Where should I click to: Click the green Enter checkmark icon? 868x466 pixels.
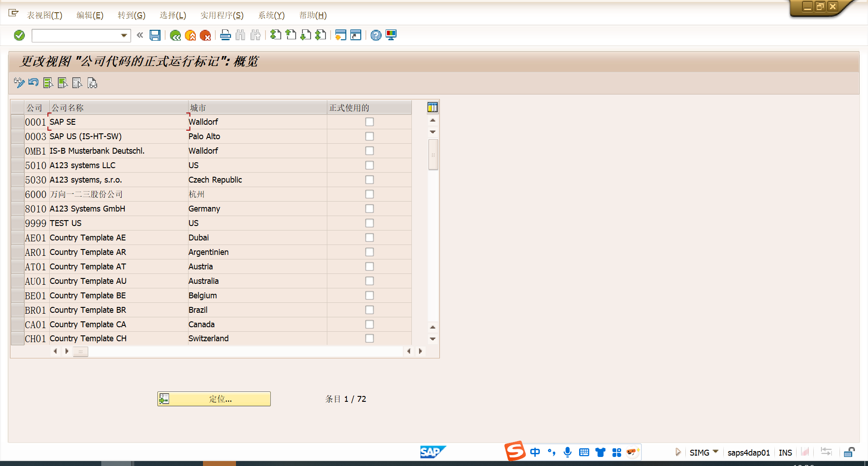coord(19,35)
